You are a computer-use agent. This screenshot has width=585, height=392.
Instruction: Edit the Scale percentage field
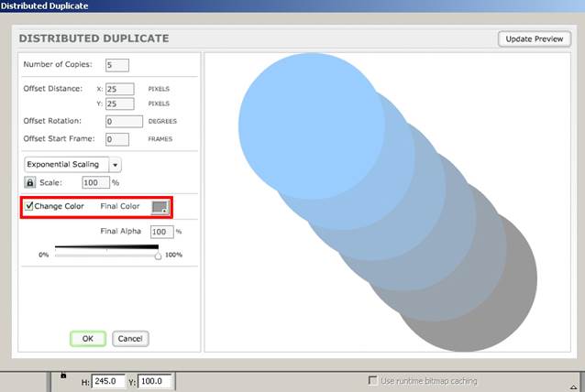pyautogui.click(x=96, y=182)
